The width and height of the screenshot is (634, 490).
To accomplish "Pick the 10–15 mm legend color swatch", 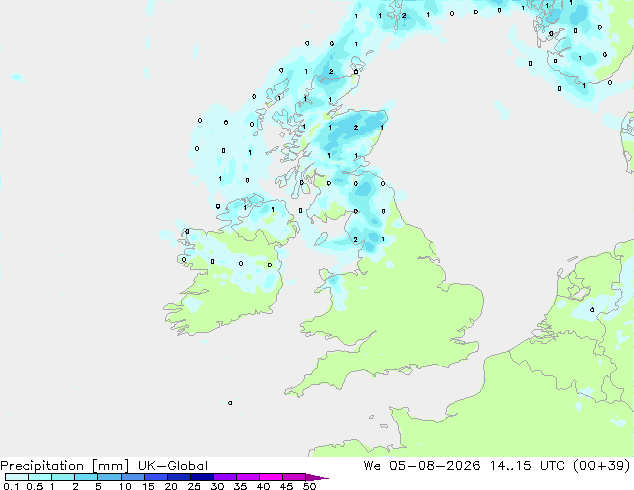I will coord(132,477).
